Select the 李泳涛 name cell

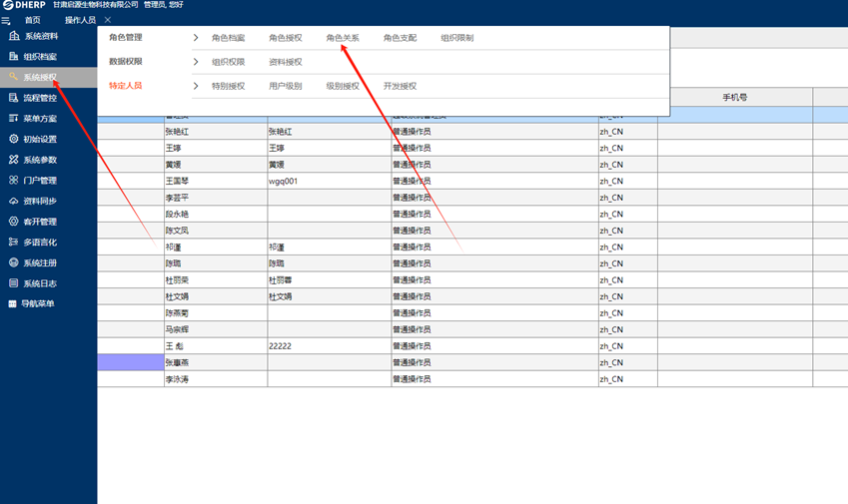coord(215,379)
